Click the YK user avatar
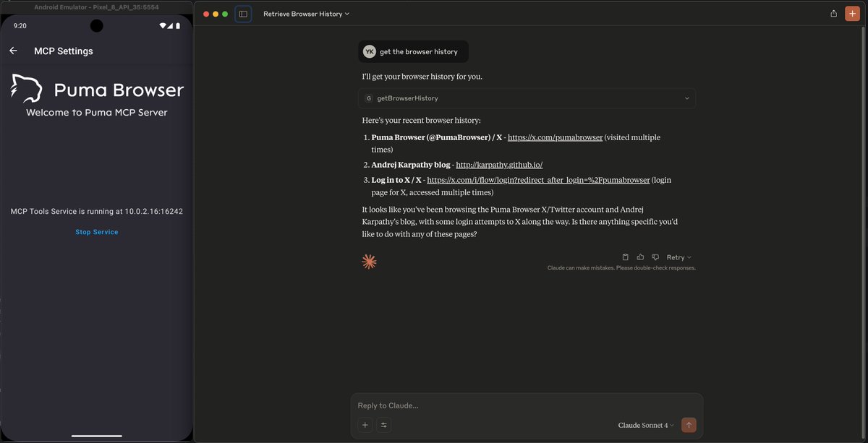Viewport: 868px width, 443px height. [x=370, y=51]
